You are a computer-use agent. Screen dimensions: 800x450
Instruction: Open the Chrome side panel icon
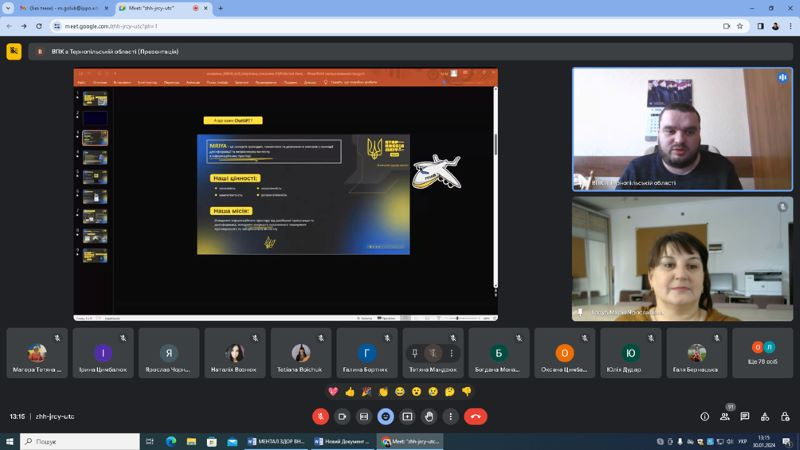[760, 26]
